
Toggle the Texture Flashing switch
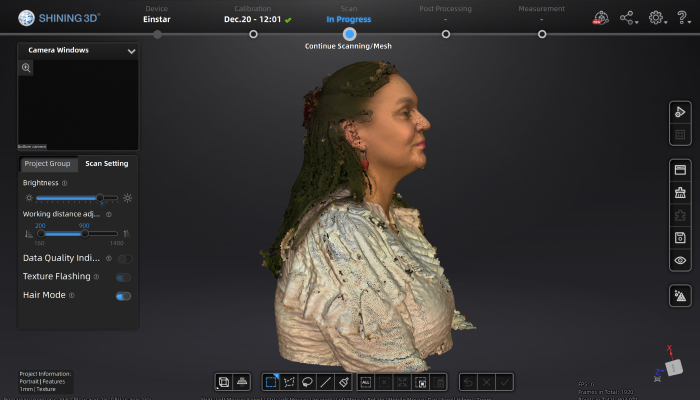123,277
